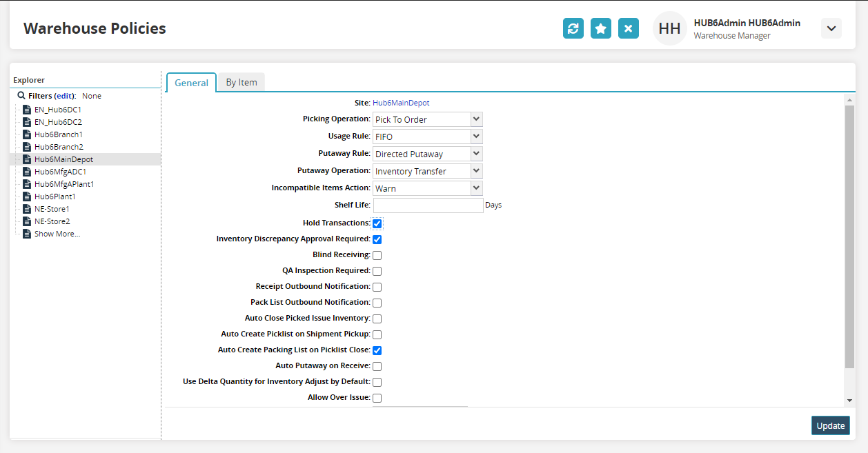Screen dimensions: 868x453
Task: Click the Shelf Life input field
Action: coord(428,205)
